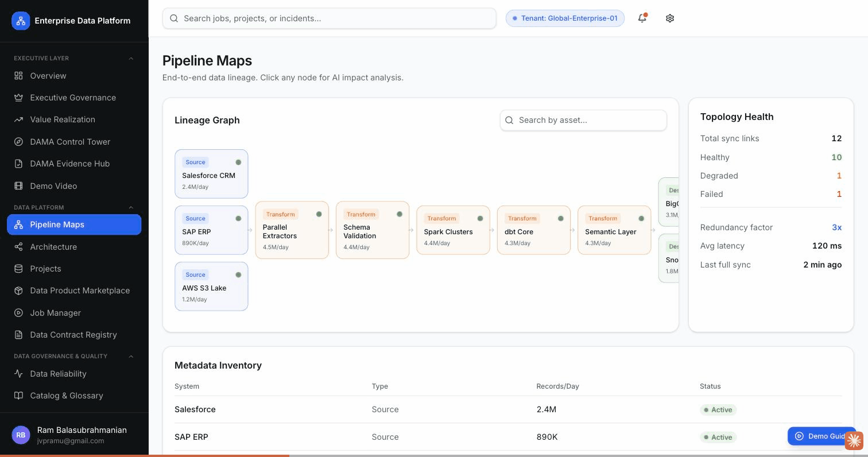Click the Catalog & Glossary book icon
Screen dimensions: 868x457
click(18, 396)
